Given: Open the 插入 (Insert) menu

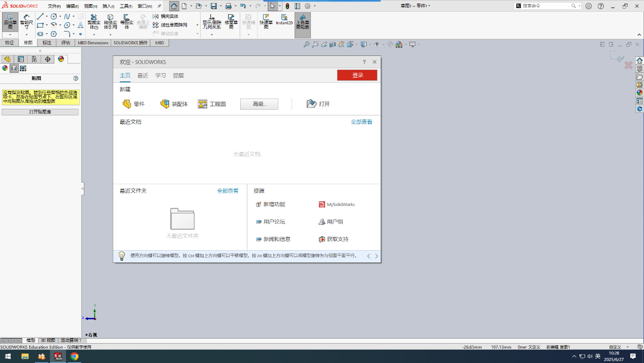Looking at the screenshot, I should click(108, 6).
